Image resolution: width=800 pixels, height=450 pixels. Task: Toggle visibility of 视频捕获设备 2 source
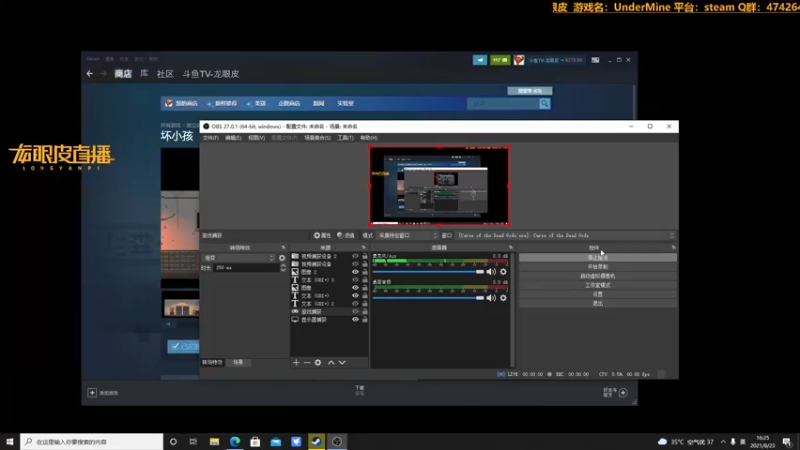[355, 256]
